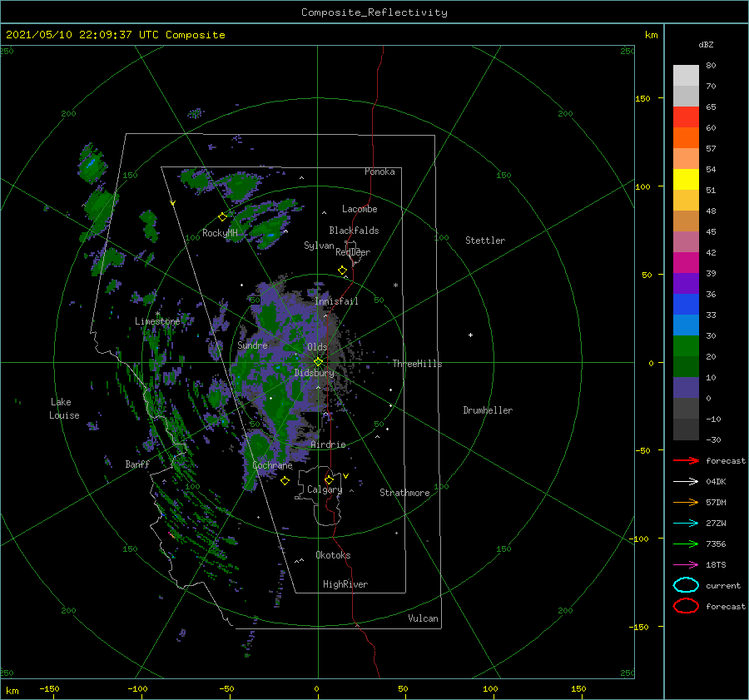Select the 20 dBZ dark green swatch

(x=686, y=366)
